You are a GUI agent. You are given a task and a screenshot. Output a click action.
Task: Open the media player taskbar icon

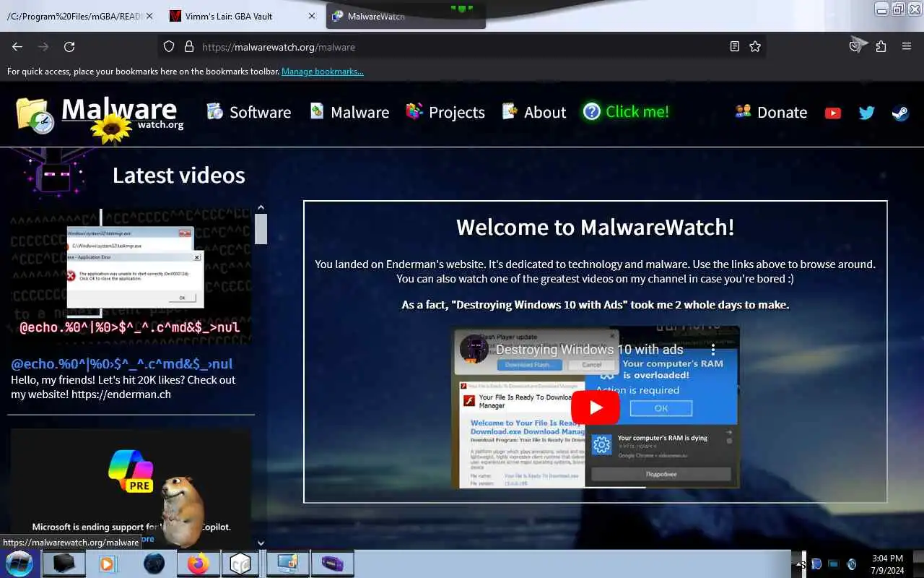108,563
